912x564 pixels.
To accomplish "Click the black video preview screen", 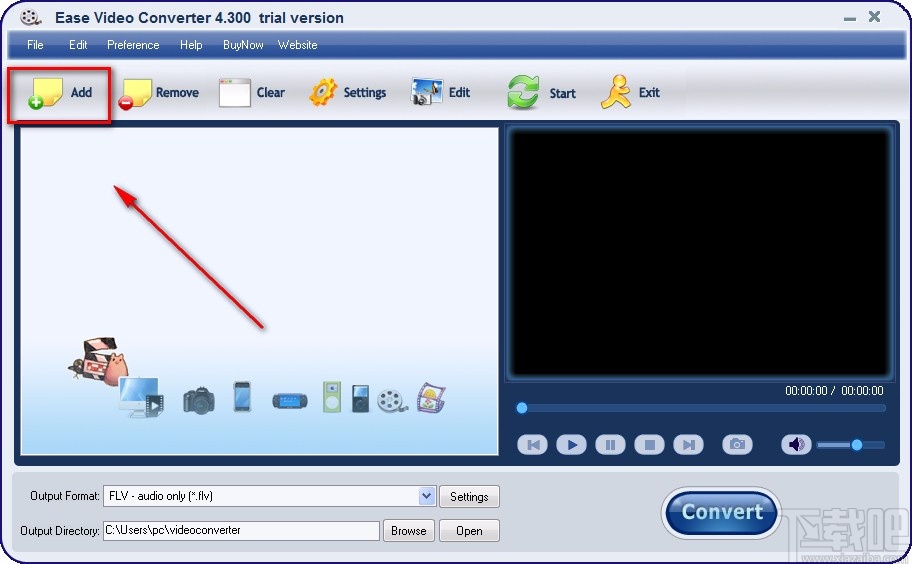I will (699, 253).
